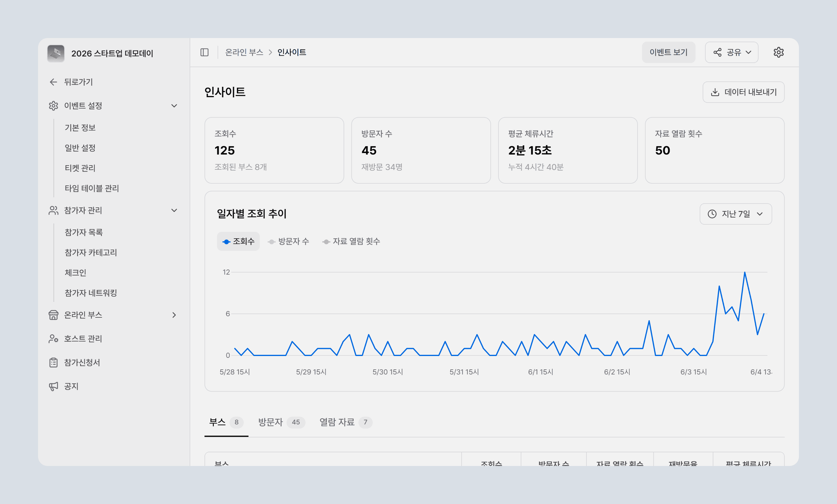
Task: Click the 참가자 관리 people icon
Action: 53,211
